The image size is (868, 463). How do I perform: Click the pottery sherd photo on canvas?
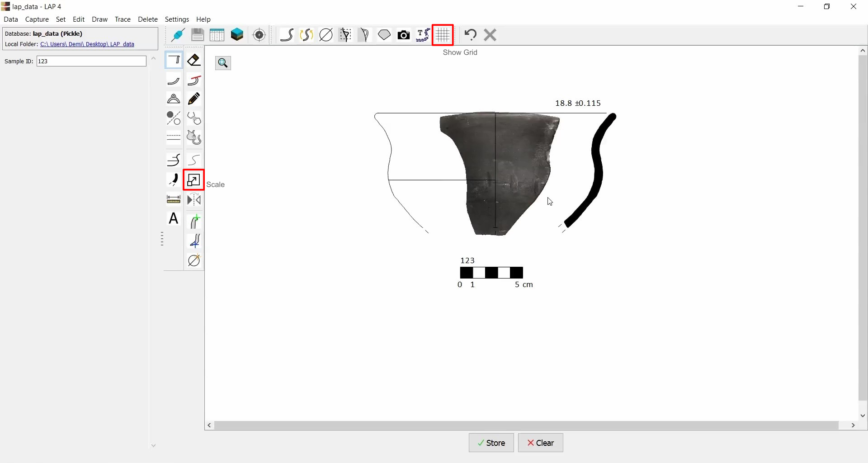[500, 174]
